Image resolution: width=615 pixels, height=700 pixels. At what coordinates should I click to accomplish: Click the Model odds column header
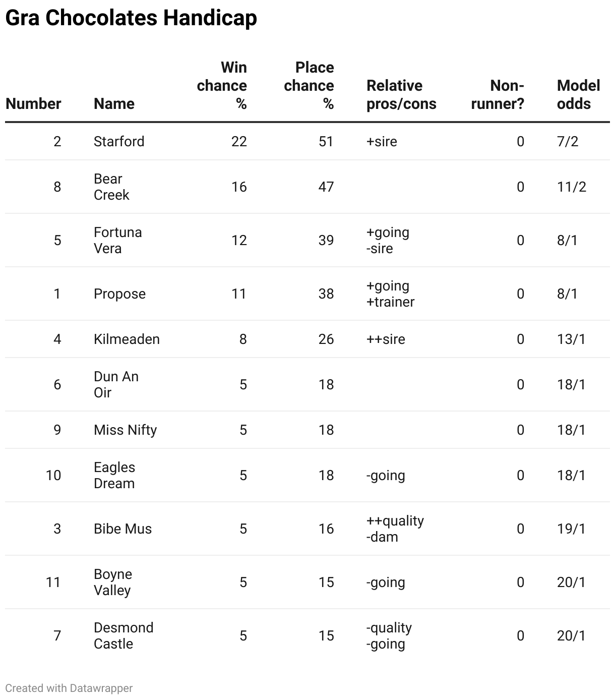[578, 95]
